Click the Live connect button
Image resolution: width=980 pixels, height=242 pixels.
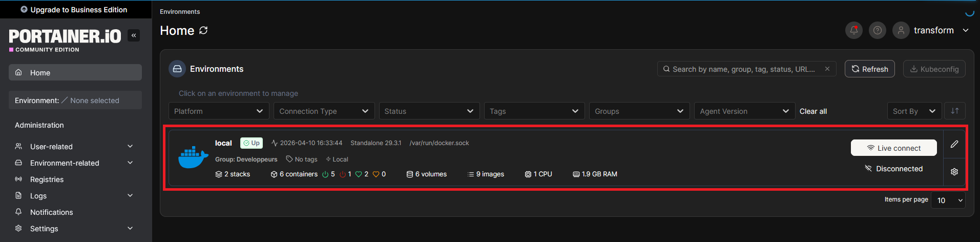893,148
